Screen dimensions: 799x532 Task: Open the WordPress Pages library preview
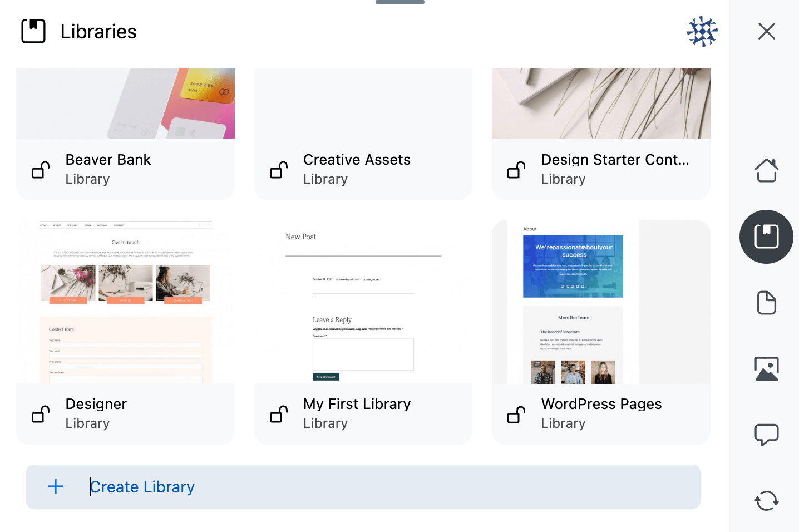(601, 301)
